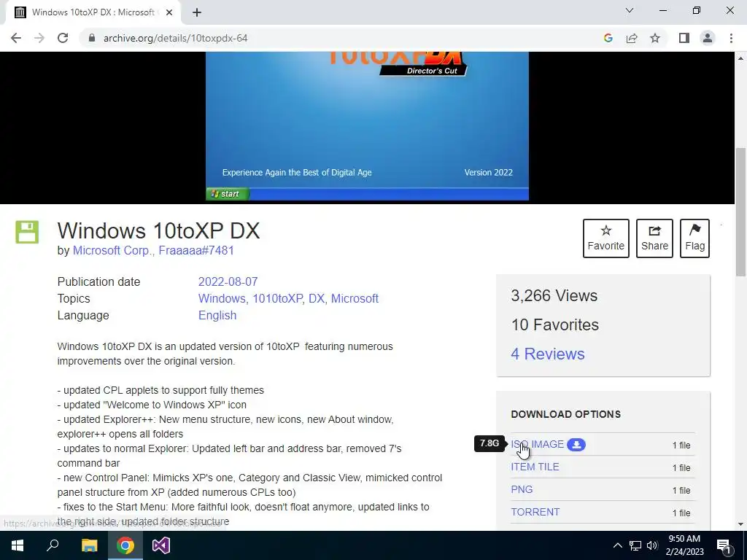
Task: Select the Windows 10toXP DX tab
Action: pos(93,12)
